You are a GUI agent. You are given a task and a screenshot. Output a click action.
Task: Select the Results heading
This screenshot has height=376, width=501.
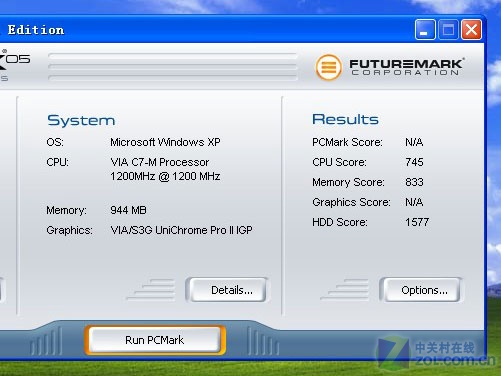(x=345, y=119)
